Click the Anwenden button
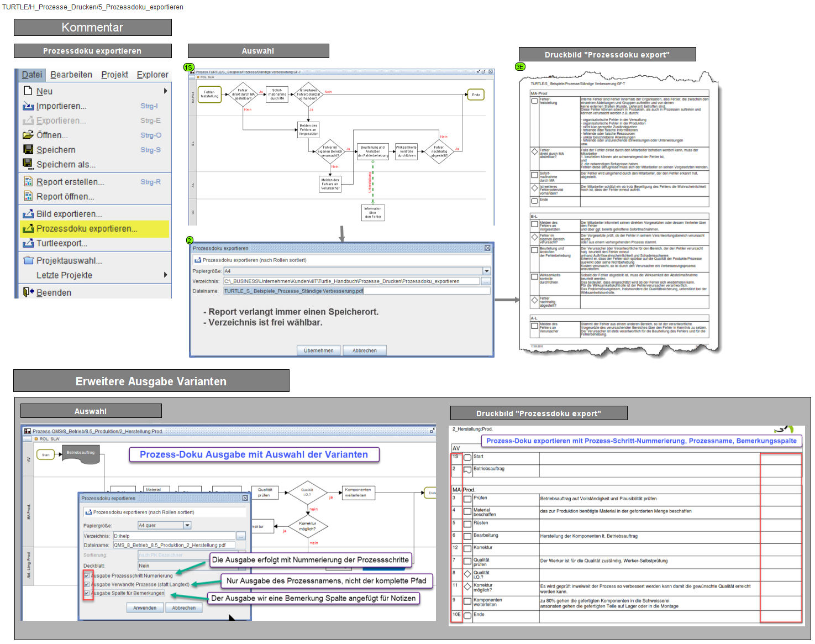The height and width of the screenshot is (644, 815). tap(145, 608)
